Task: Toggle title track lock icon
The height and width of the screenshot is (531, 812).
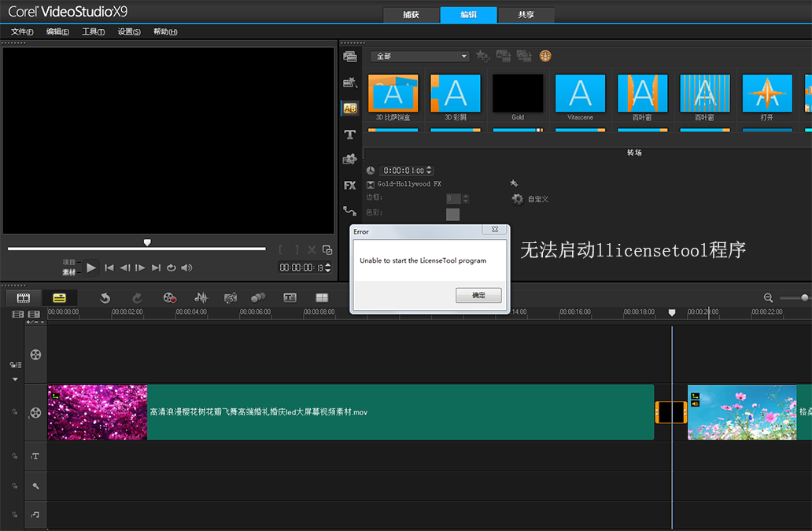Action: (x=15, y=456)
